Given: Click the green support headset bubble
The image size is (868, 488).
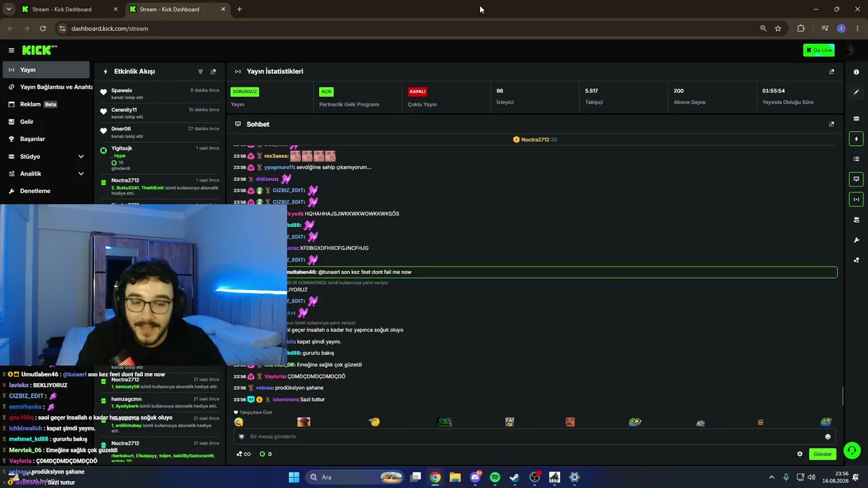Looking at the screenshot, I should click(852, 450).
